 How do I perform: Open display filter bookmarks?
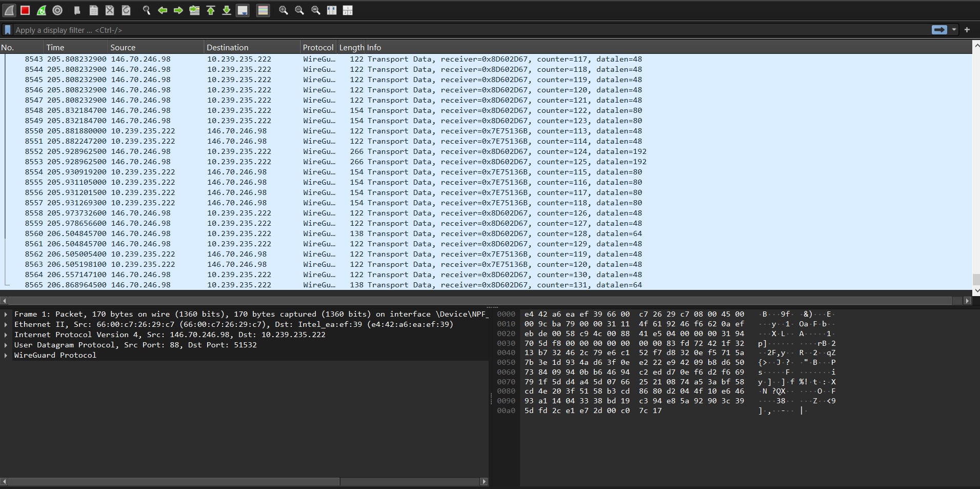(x=8, y=30)
